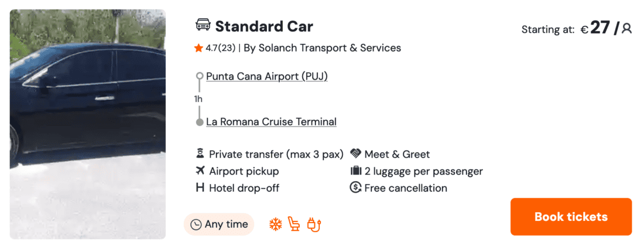
Task: Click the airplane Airport pickup icon
Action: (200, 171)
